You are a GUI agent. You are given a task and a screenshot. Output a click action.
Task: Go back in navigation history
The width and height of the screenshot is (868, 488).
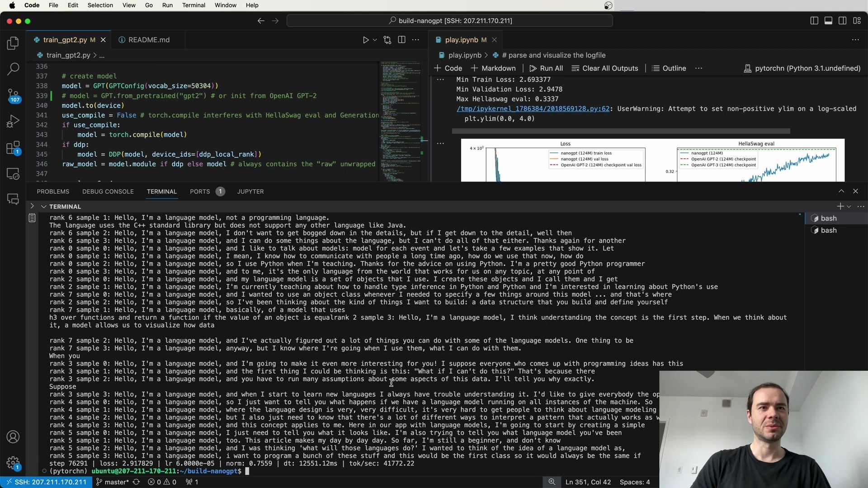pos(261,21)
